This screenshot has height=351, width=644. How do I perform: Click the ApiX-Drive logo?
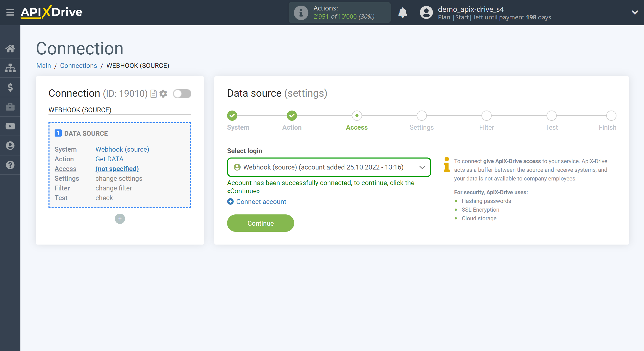[x=52, y=12]
